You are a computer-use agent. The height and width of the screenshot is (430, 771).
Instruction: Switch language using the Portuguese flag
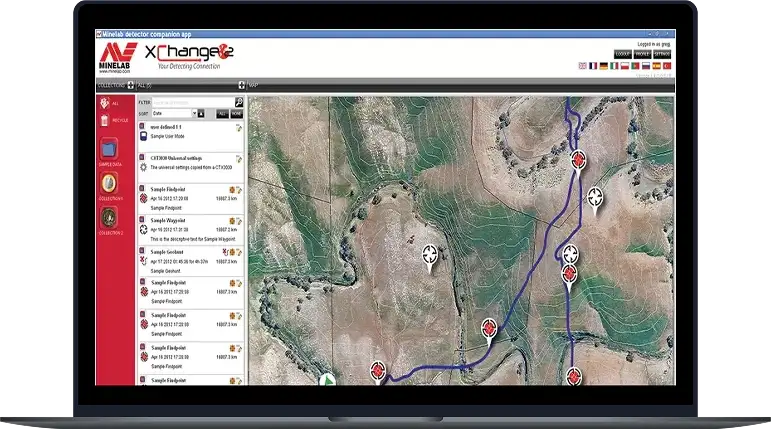pyautogui.click(x=635, y=66)
